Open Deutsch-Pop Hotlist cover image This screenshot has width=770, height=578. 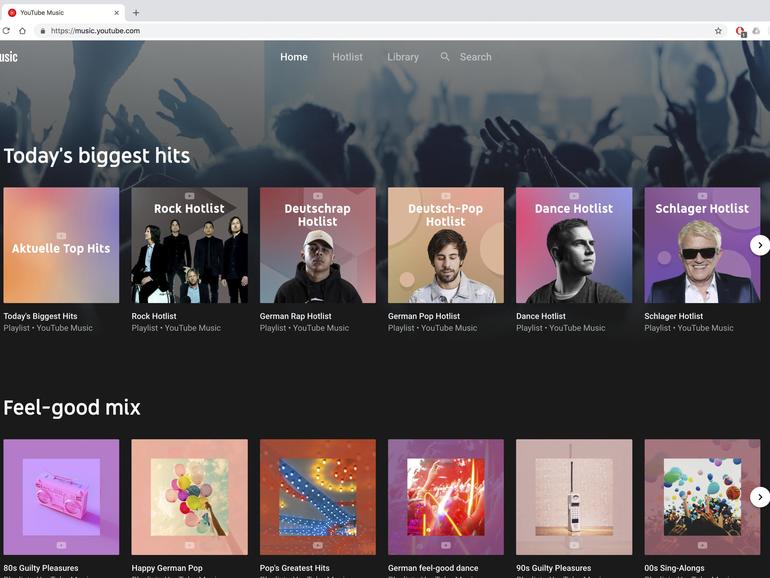click(446, 245)
